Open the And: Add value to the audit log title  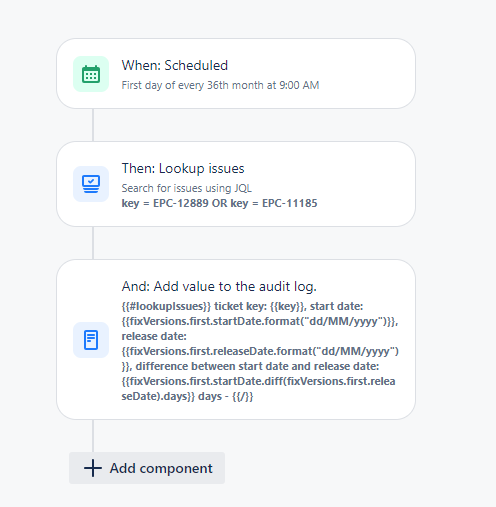pyautogui.click(x=219, y=286)
